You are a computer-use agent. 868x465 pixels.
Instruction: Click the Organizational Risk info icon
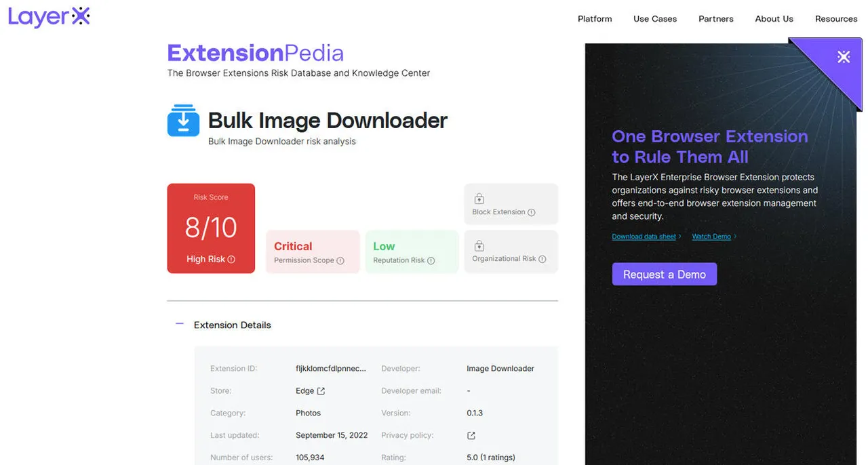click(x=542, y=259)
